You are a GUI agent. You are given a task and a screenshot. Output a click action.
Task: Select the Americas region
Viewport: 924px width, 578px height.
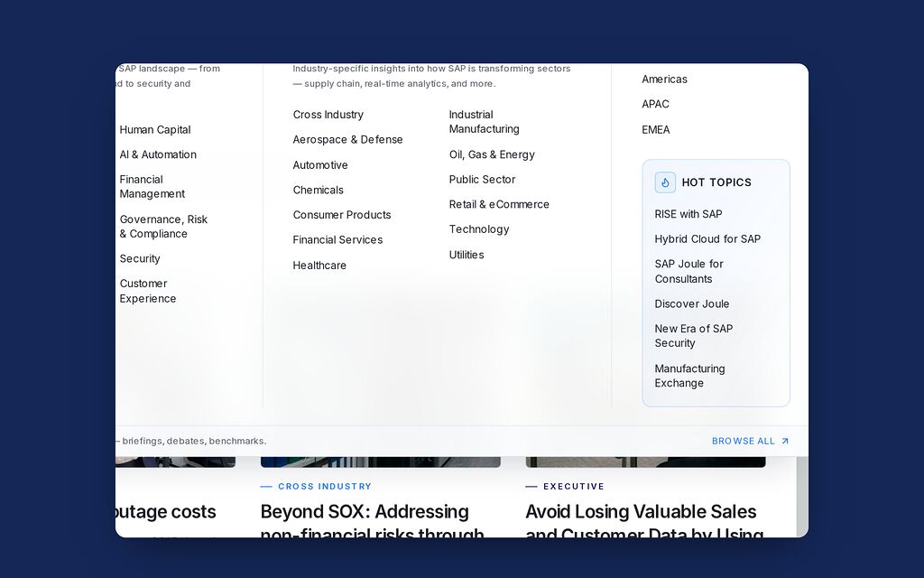pyautogui.click(x=664, y=79)
